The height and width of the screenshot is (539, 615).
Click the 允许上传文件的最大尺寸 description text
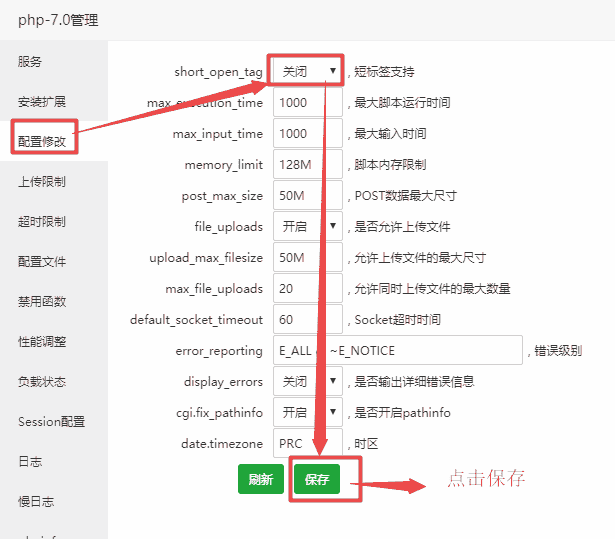(420, 258)
